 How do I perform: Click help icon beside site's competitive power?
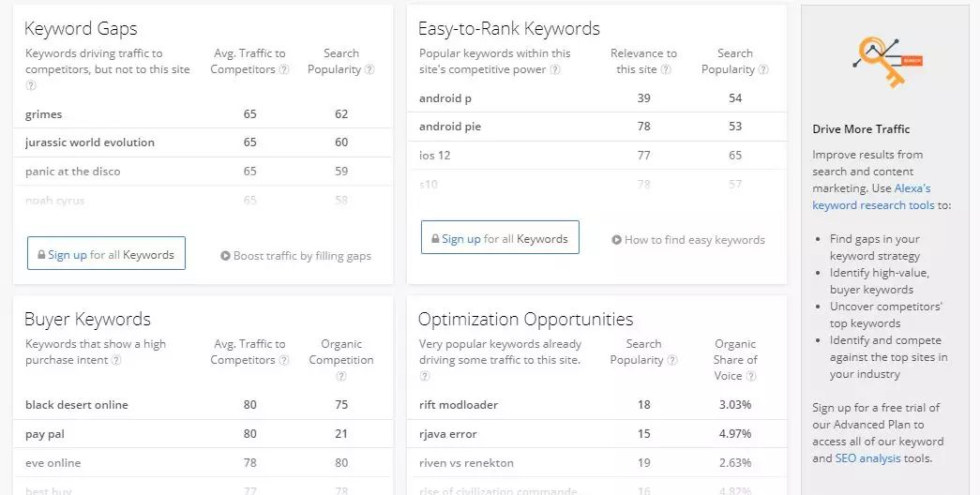coord(555,69)
